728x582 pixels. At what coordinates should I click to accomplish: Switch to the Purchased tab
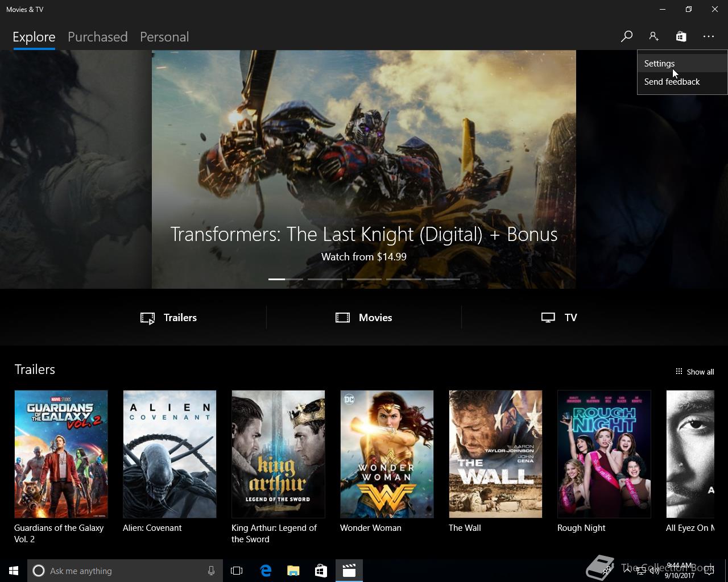97,37
